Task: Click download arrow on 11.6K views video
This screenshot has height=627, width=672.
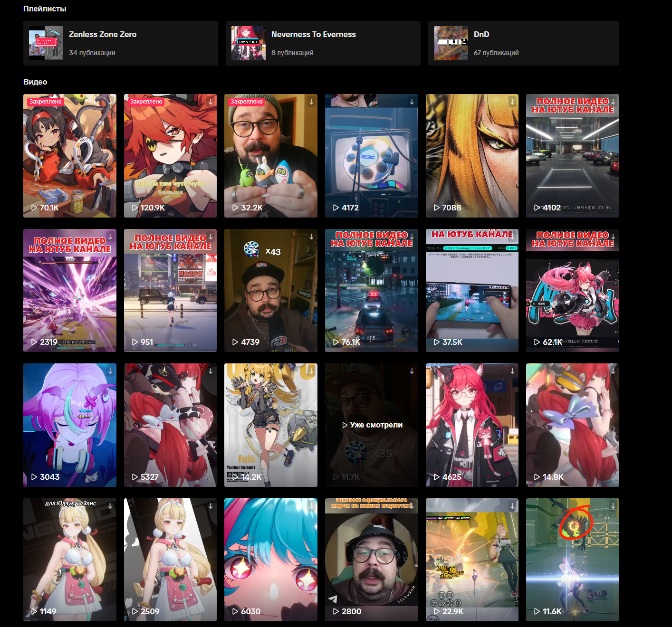Action: click(x=613, y=506)
